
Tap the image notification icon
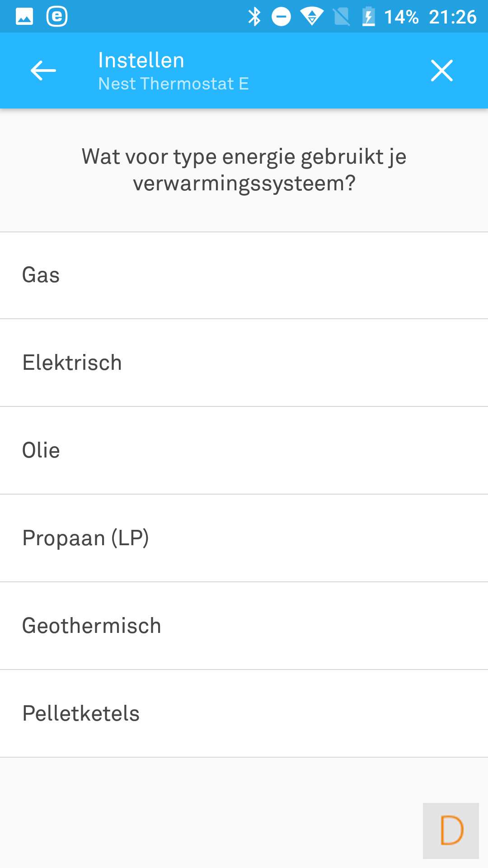coord(24,17)
